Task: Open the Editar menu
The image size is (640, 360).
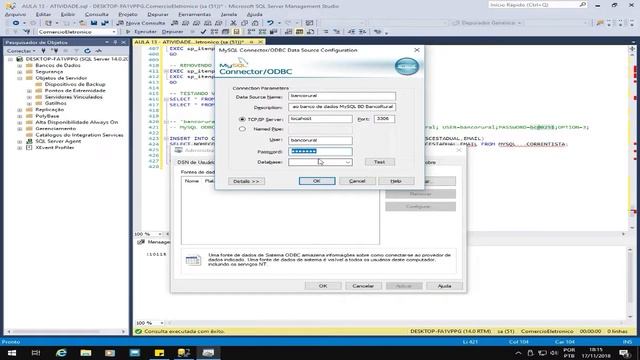Action: [43, 14]
